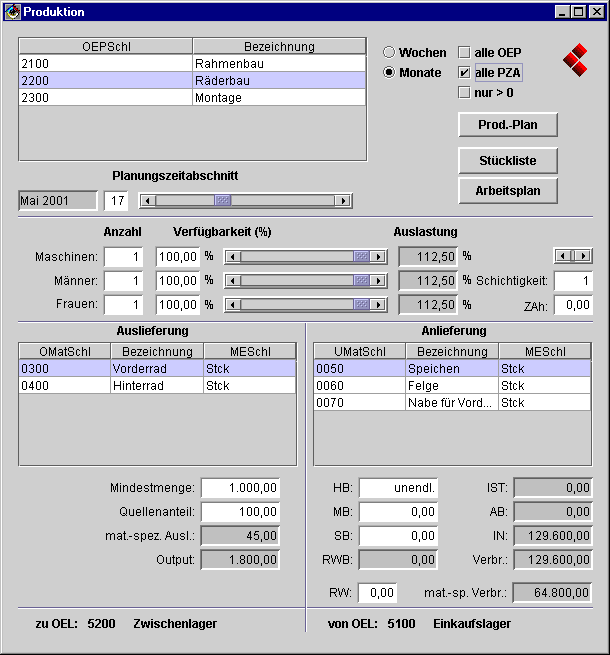
Task: Click right arrow of Planungszeitabschnitt scrollbar
Action: [x=343, y=201]
